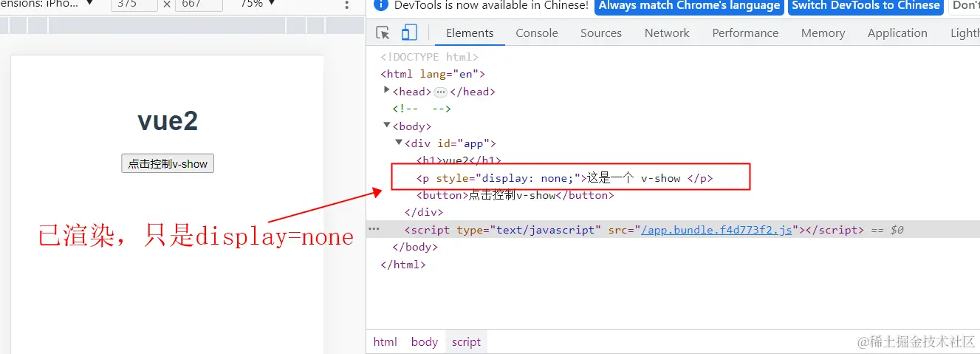Select the script breadcrumb item
This screenshot has width=980, height=354.
pyautogui.click(x=466, y=341)
